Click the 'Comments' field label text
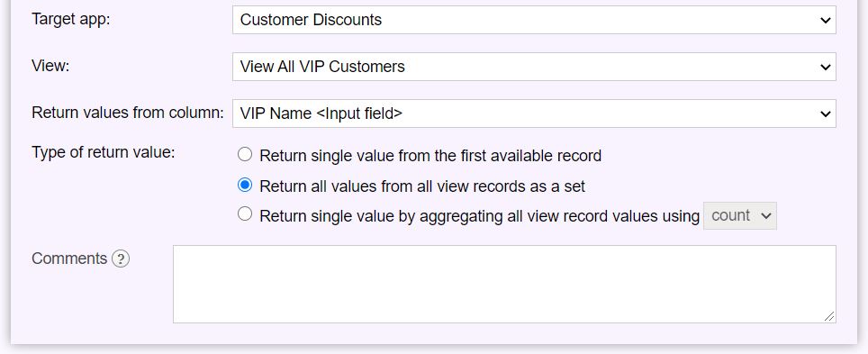 coord(69,259)
